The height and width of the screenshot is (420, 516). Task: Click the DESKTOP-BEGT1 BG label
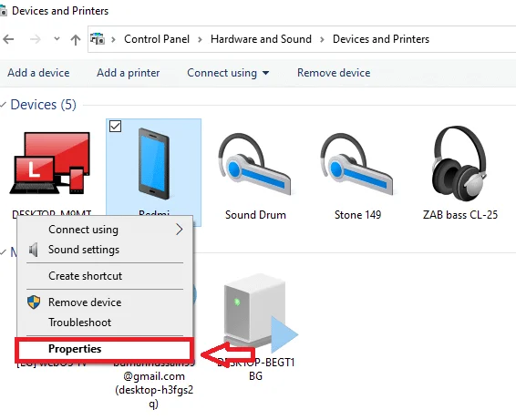point(255,369)
